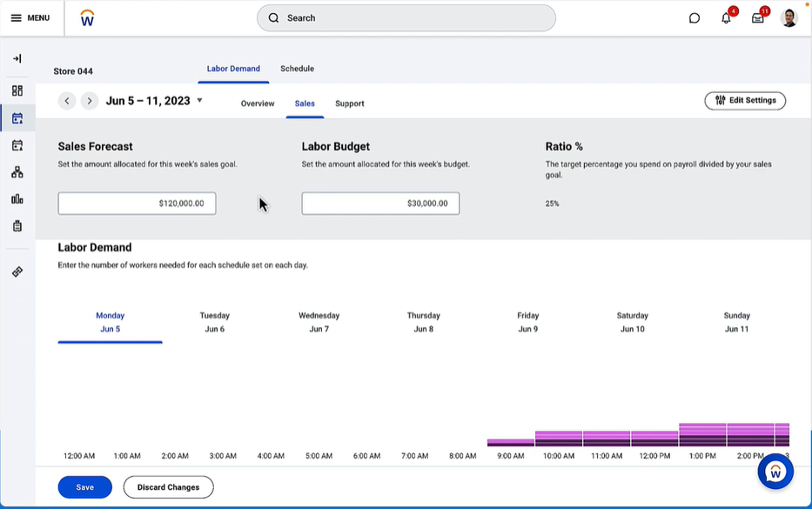Open notifications bell icon

tap(726, 18)
